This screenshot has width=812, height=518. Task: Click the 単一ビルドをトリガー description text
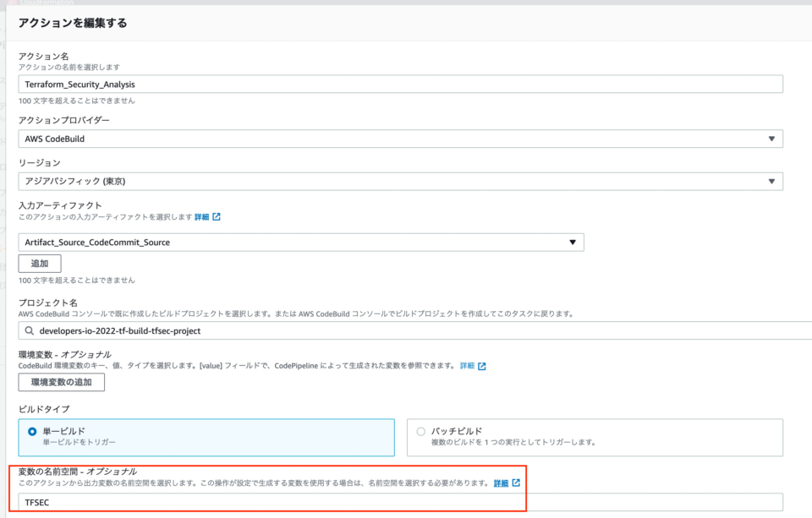click(80, 443)
